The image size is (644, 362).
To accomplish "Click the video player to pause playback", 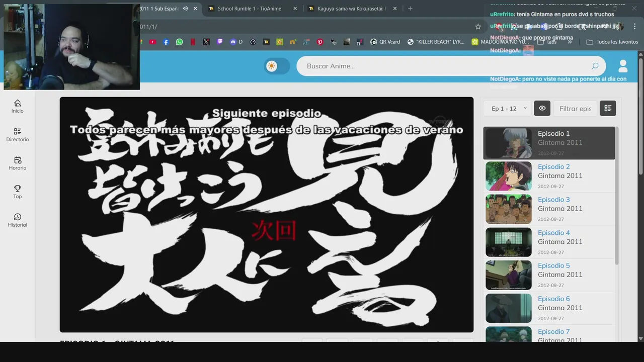I will [267, 215].
